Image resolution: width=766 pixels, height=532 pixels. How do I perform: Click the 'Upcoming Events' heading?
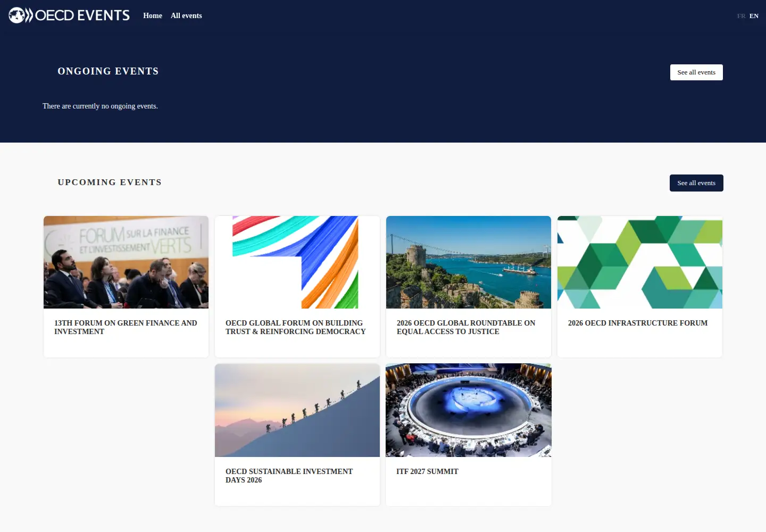pos(110,182)
